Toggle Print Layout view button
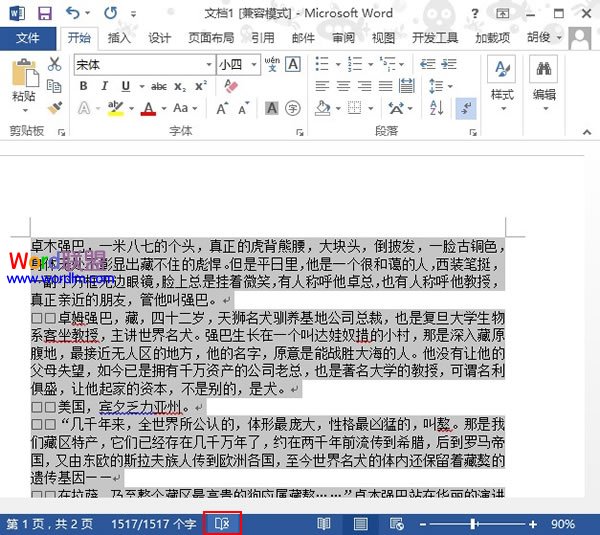The width and height of the screenshot is (600, 535). 360,524
